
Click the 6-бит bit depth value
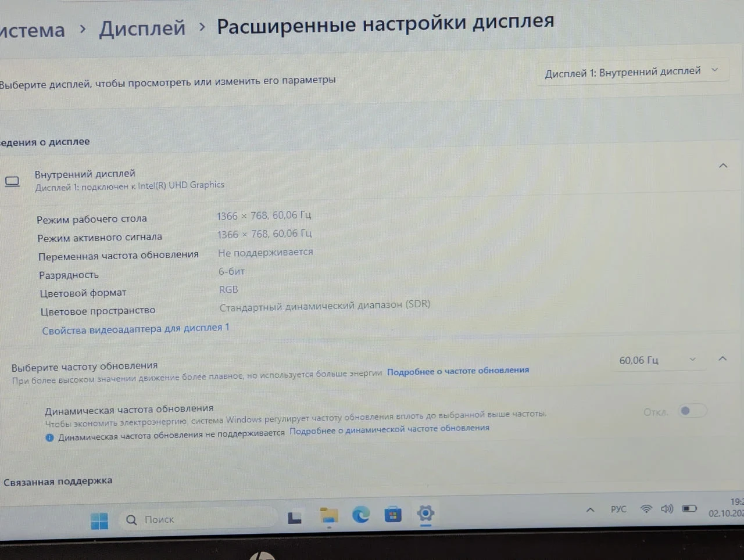tap(231, 271)
